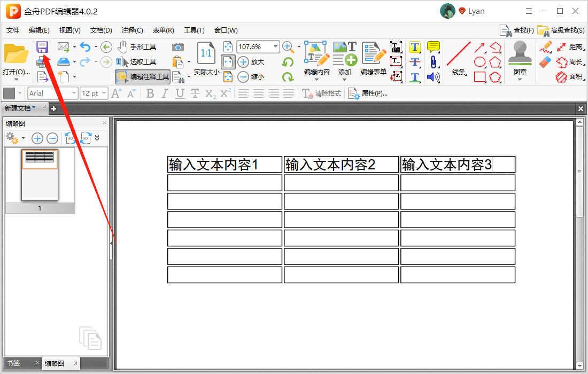Click the Print icon in the toolbar

(41, 62)
